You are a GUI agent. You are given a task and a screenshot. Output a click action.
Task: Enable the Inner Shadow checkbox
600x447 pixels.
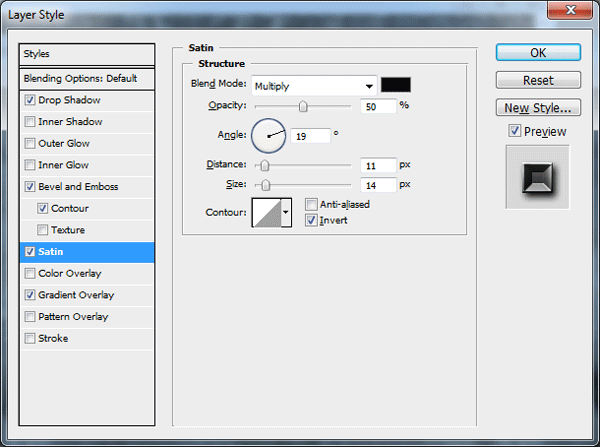[x=30, y=122]
